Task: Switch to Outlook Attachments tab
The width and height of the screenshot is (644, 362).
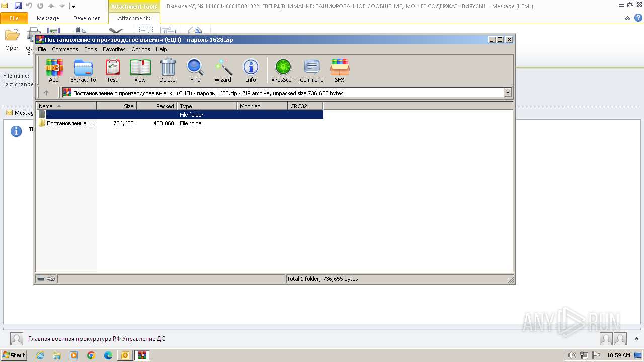Action: click(134, 18)
